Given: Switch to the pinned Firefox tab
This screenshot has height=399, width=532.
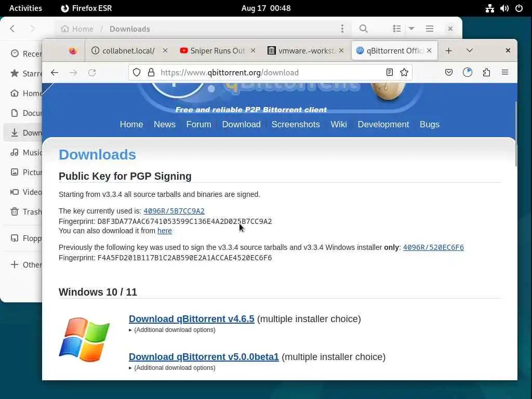Looking at the screenshot, I should (x=73, y=50).
